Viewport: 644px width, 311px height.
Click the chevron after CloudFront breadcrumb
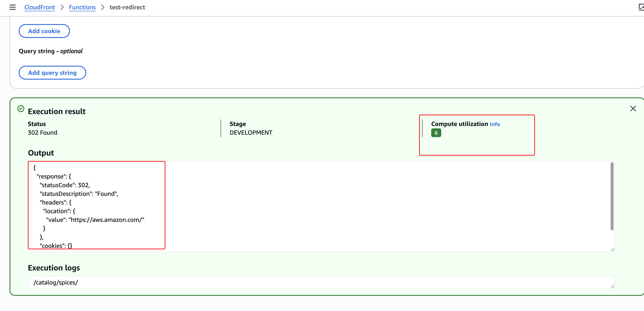tap(62, 7)
